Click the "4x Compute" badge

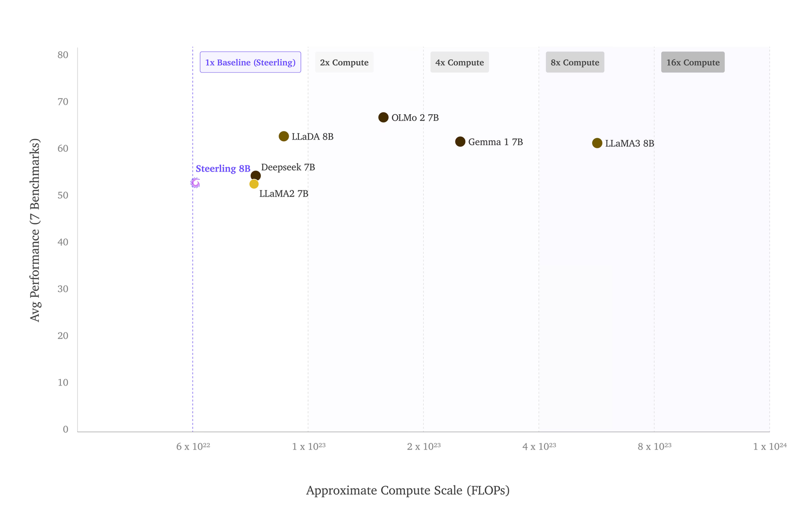[460, 62]
